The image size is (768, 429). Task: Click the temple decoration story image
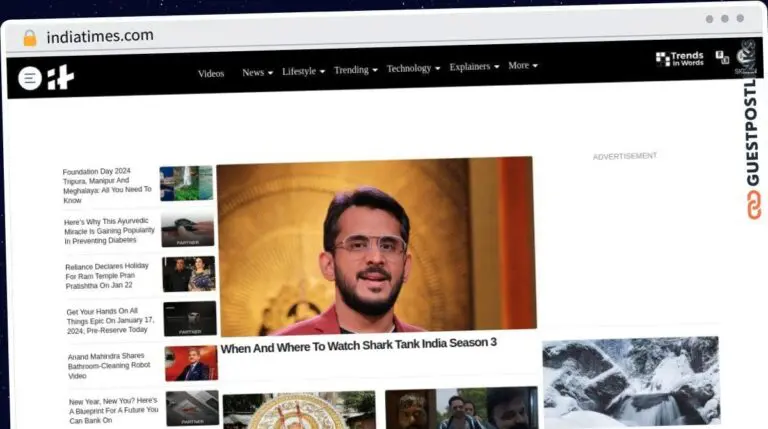point(299,410)
